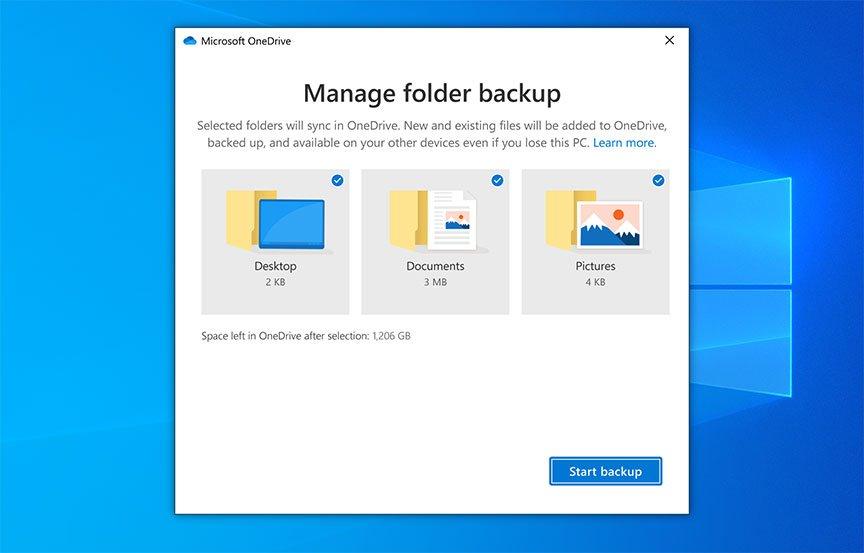Click the "Documents" folder label

[435, 266]
